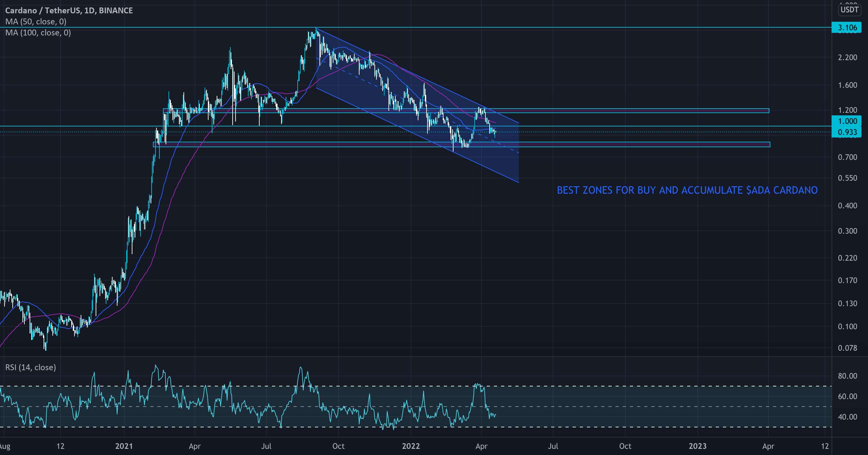Click the Jul label left of Oct 2021

266,446
